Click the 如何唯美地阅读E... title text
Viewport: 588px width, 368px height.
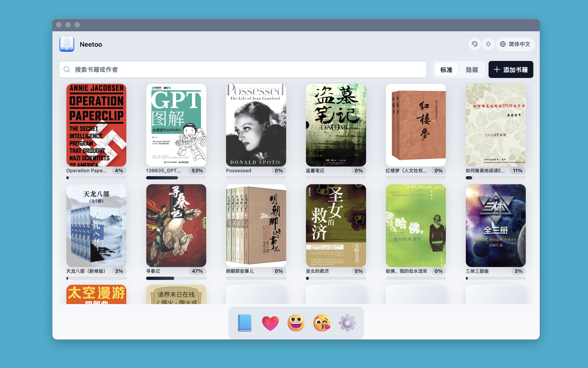pyautogui.click(x=486, y=171)
